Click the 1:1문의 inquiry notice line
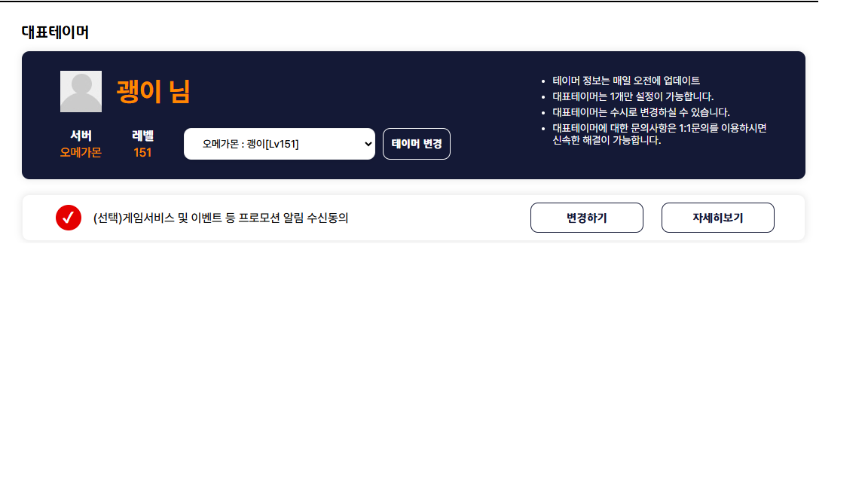Viewport: 868px width, 488px height. [x=659, y=128]
